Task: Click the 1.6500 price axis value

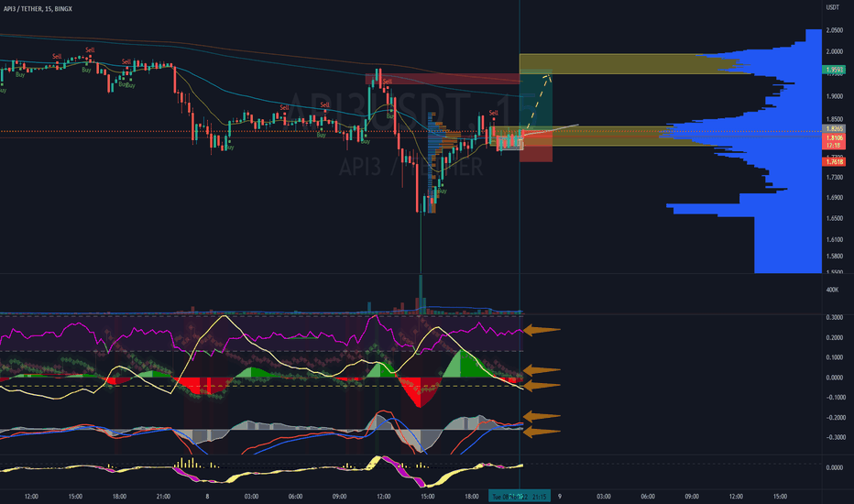Action: (x=835, y=218)
